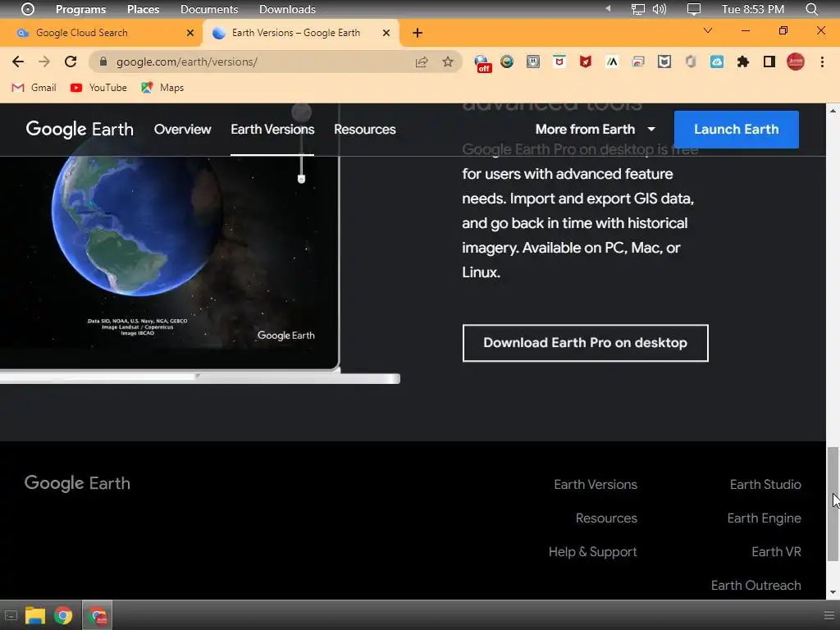Go back with the browser back arrow

tap(18, 62)
